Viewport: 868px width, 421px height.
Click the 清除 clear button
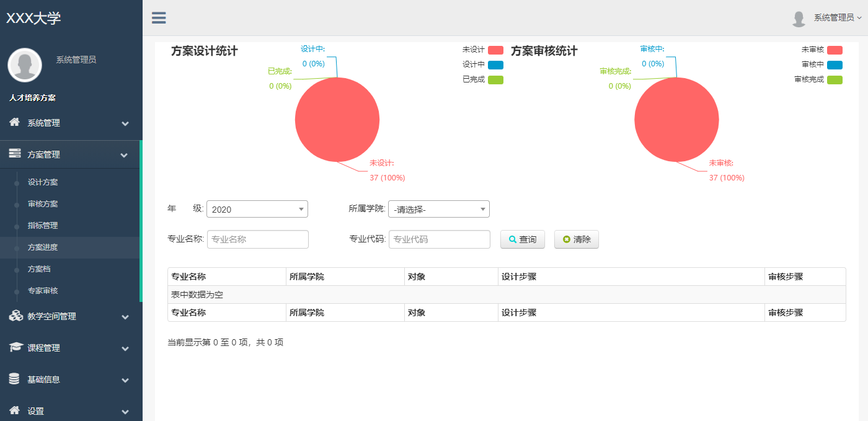pos(577,239)
